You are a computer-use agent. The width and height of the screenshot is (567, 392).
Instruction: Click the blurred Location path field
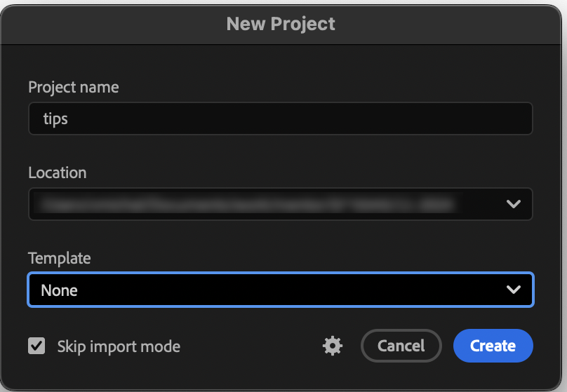[281, 204]
